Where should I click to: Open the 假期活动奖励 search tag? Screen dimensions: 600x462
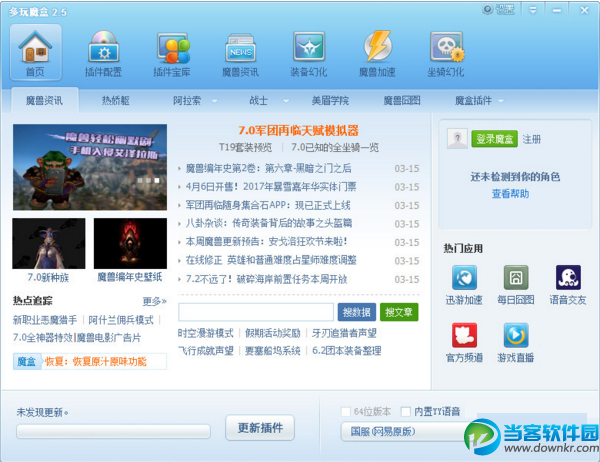272,333
